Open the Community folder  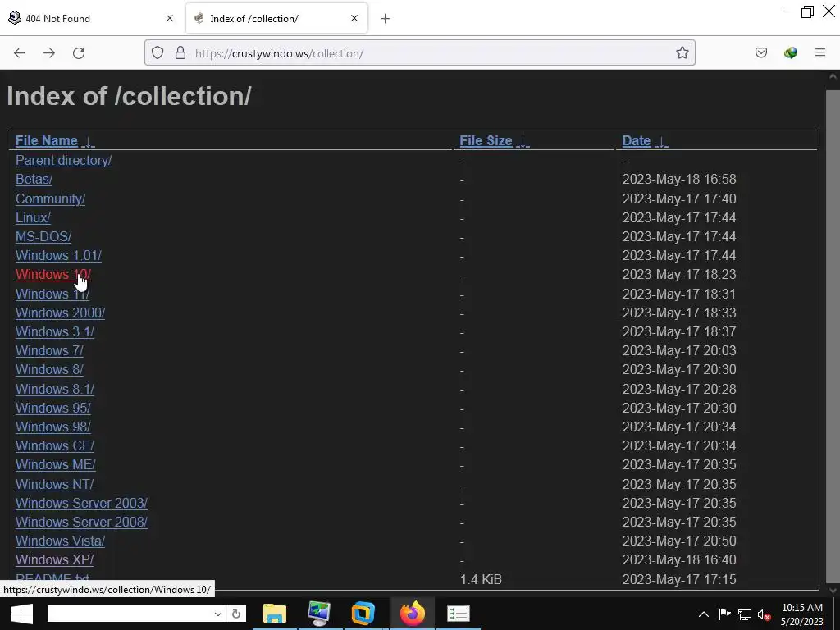pyautogui.click(x=50, y=199)
